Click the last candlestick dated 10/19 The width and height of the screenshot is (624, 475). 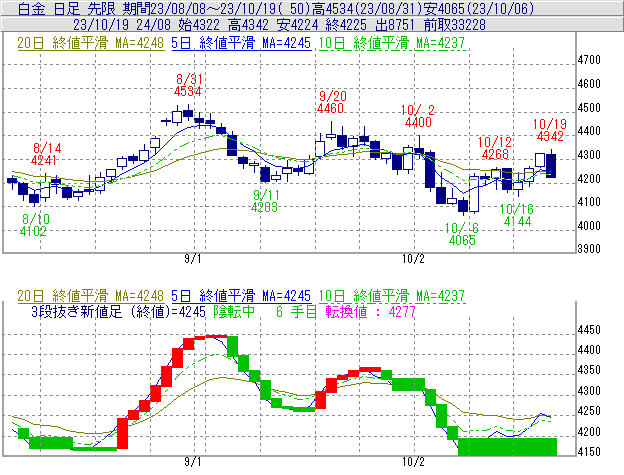[551, 165]
